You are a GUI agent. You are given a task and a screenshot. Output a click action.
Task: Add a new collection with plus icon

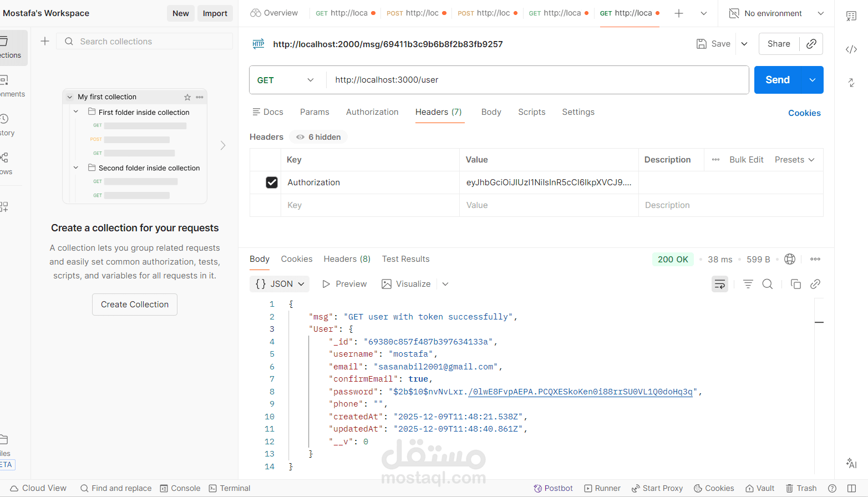click(x=45, y=41)
